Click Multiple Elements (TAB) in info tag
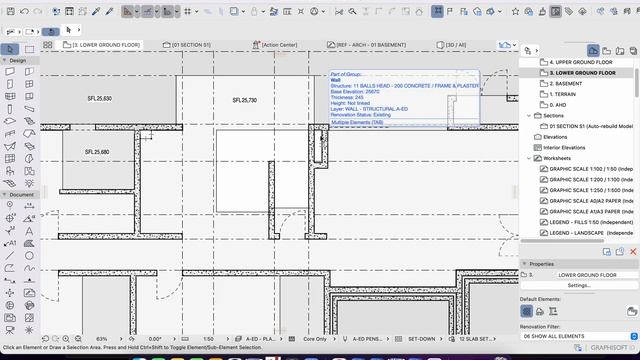 [x=357, y=122]
